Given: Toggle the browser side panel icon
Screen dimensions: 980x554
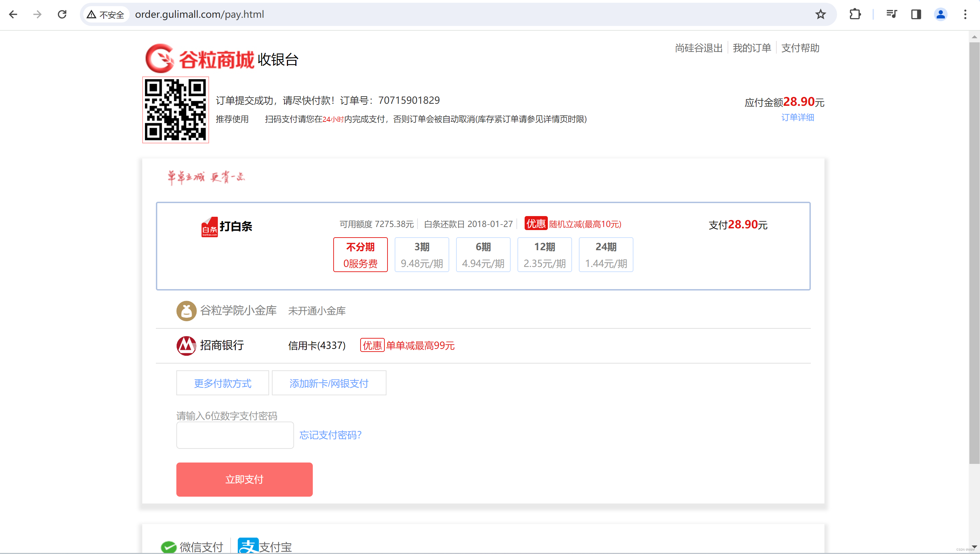Looking at the screenshot, I should pos(916,14).
